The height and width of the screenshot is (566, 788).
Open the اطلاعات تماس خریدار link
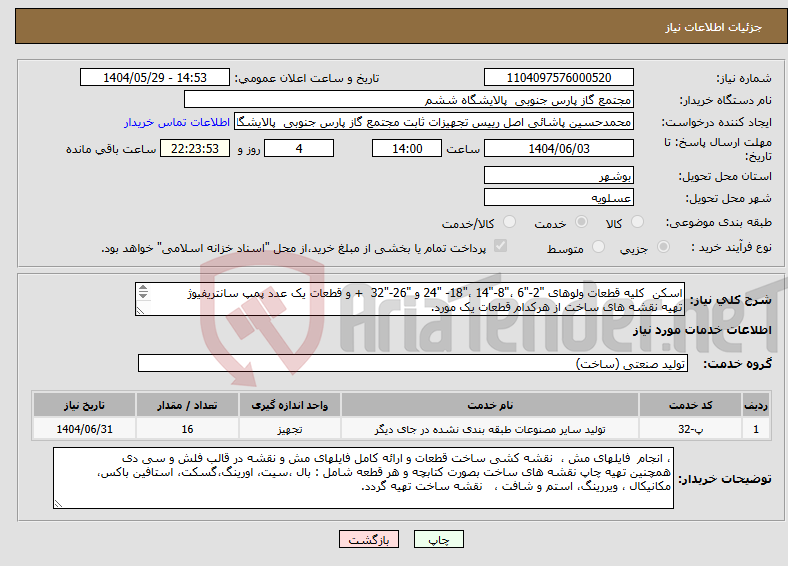click(177, 122)
